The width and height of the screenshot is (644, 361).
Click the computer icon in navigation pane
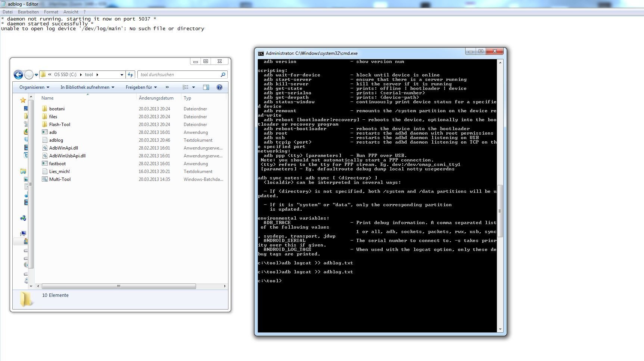[23, 233]
